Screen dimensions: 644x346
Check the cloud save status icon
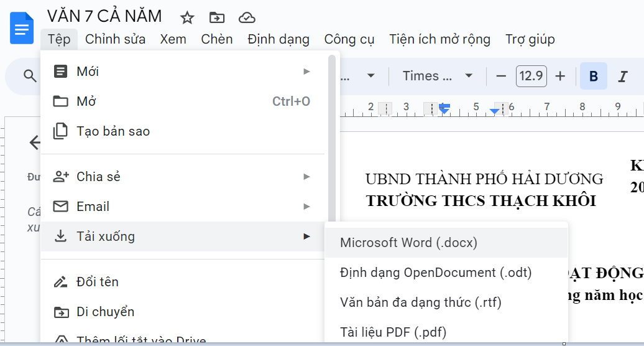[247, 17]
